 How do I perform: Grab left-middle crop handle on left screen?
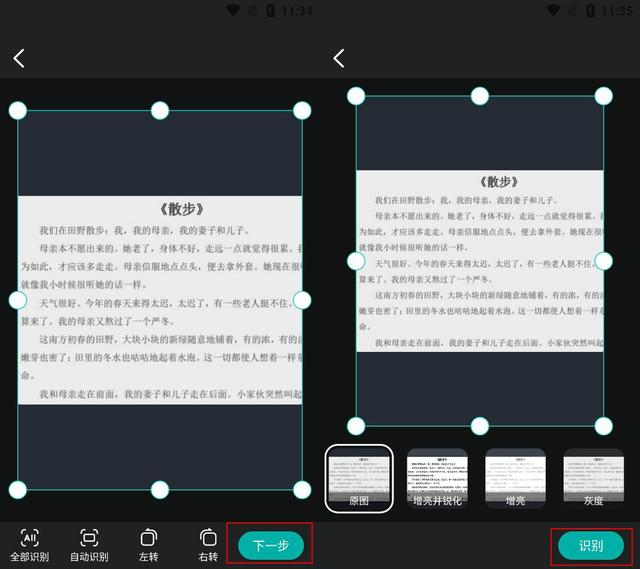click(18, 300)
